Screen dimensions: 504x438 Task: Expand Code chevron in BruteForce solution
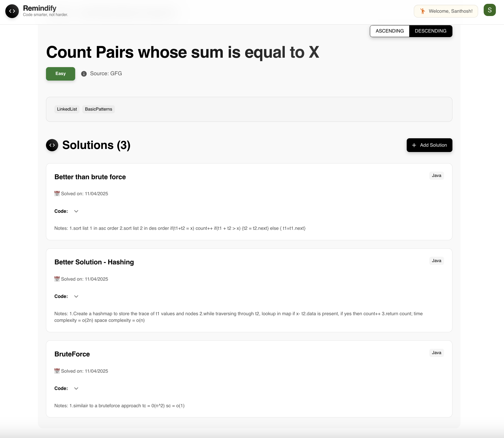[x=76, y=388]
